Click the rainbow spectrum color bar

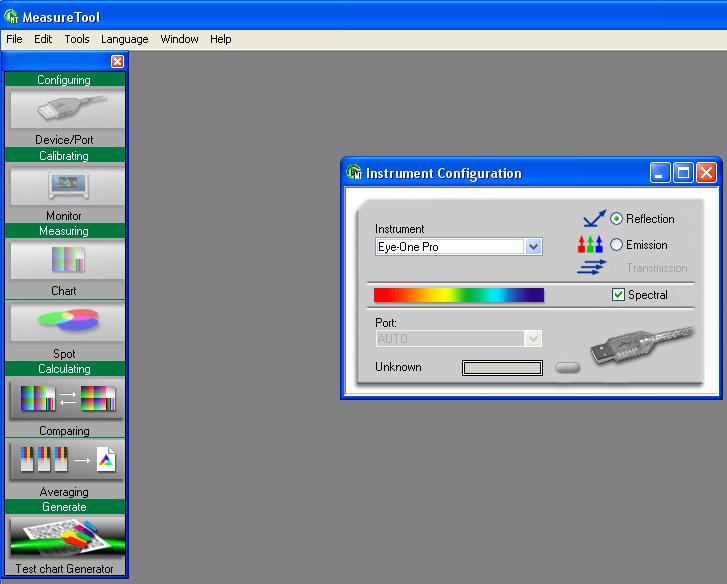[x=459, y=295]
